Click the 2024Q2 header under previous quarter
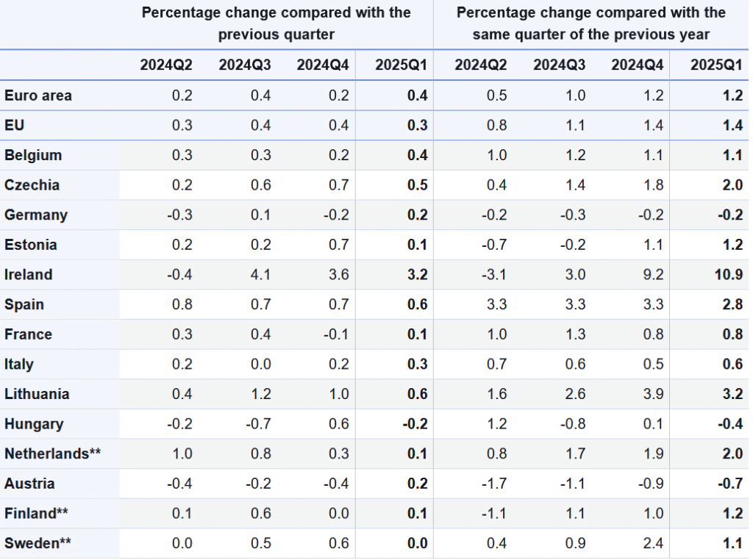The image size is (753, 560). point(166,65)
